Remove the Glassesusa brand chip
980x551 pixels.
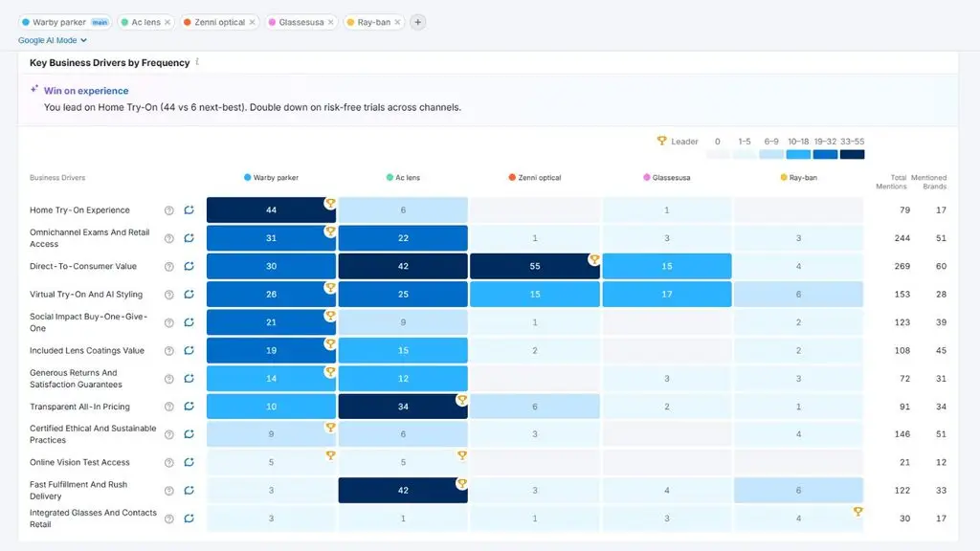(330, 23)
